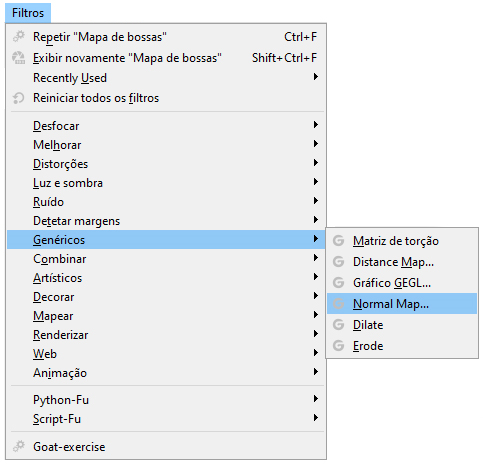The width and height of the screenshot is (487, 469).
Task: Expand the Recently Used submenu arrow
Action: tap(315, 77)
